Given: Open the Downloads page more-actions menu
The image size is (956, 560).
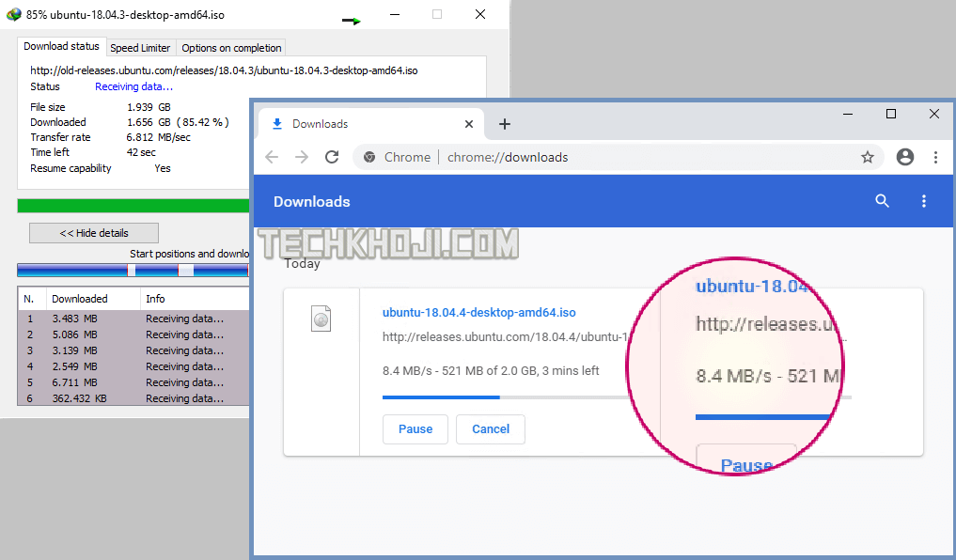Looking at the screenshot, I should [x=924, y=201].
